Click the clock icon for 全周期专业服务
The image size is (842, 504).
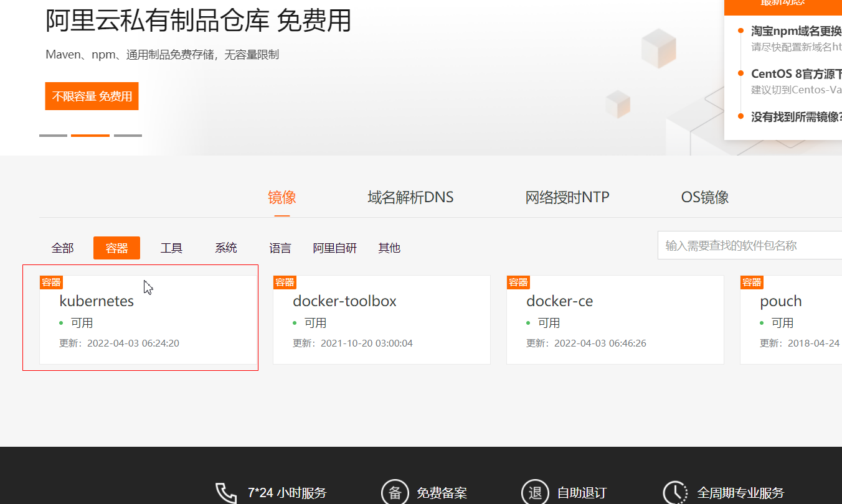(x=676, y=493)
